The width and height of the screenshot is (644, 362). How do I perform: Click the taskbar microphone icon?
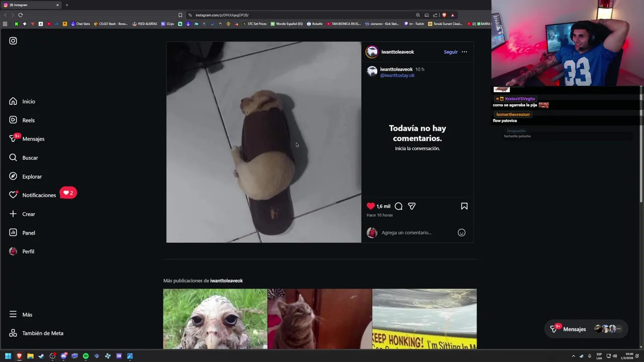(x=590, y=356)
